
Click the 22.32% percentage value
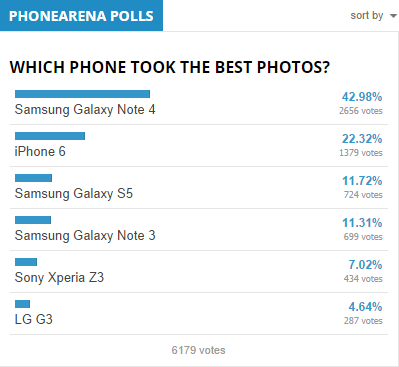[x=362, y=139]
